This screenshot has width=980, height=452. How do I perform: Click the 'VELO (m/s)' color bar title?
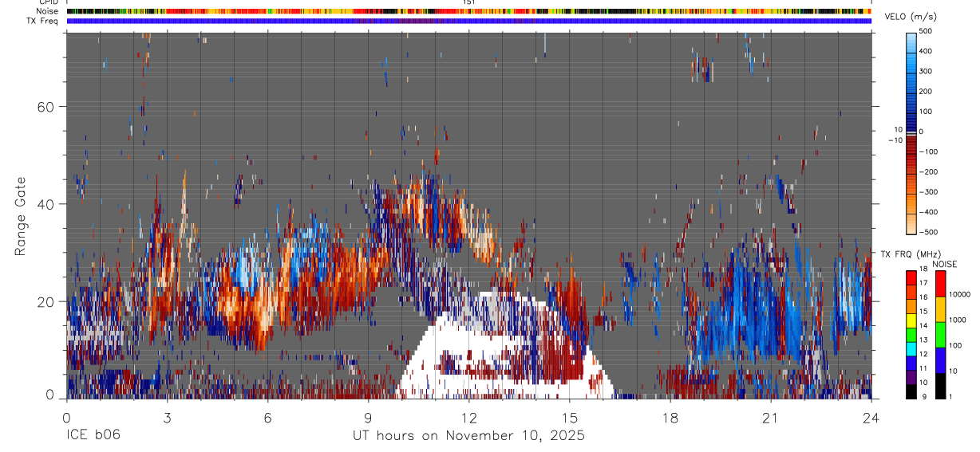(x=911, y=18)
